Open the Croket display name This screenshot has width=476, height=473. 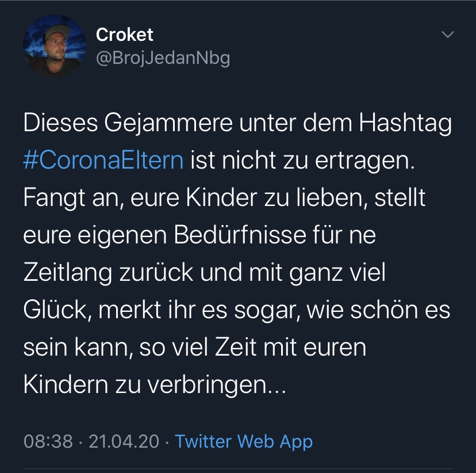[125, 35]
